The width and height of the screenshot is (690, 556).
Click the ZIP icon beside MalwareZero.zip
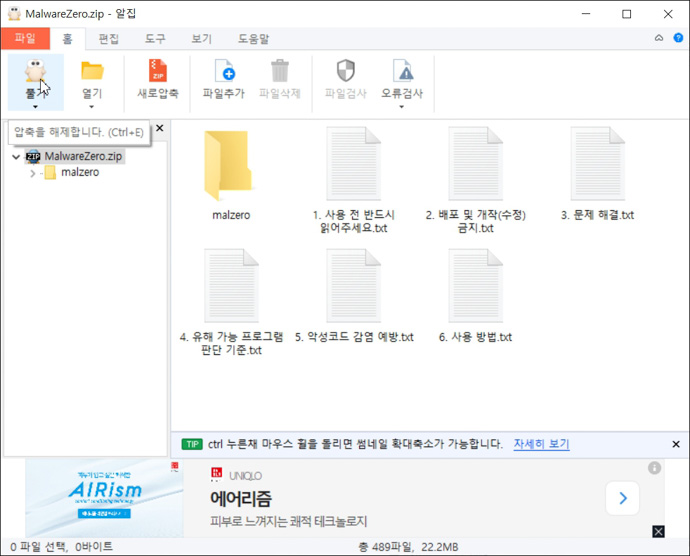click(33, 156)
